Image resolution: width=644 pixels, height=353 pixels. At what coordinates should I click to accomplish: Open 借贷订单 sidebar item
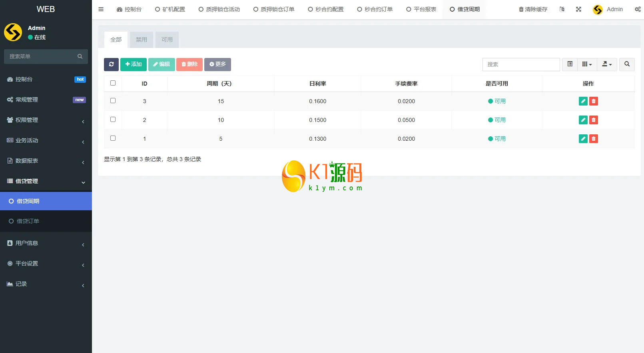coord(46,221)
